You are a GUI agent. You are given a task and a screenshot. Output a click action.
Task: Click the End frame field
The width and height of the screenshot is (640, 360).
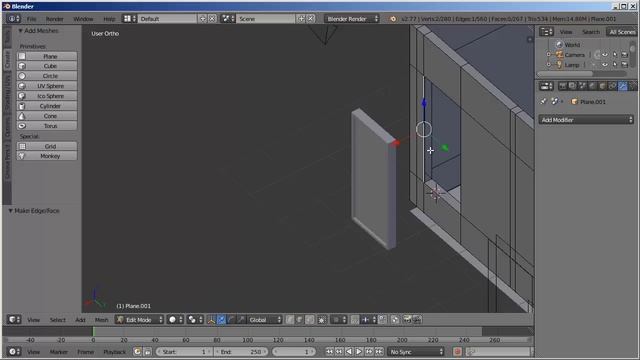click(x=241, y=352)
